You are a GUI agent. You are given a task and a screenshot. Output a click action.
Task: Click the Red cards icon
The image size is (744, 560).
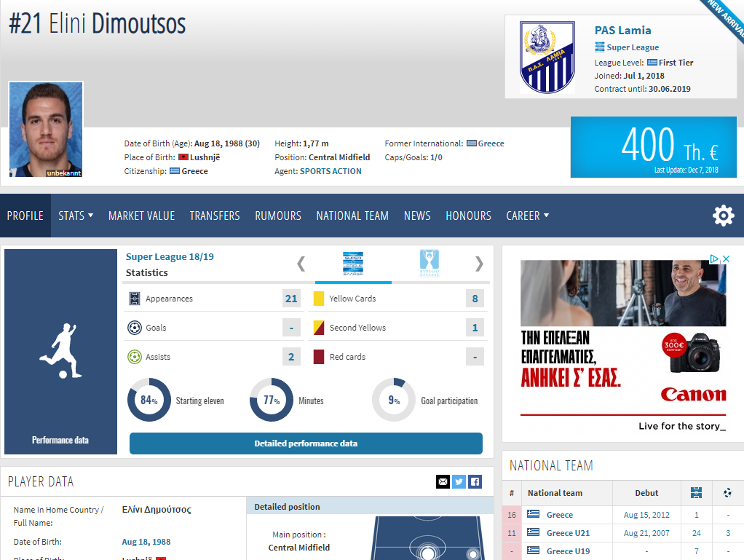point(319,356)
